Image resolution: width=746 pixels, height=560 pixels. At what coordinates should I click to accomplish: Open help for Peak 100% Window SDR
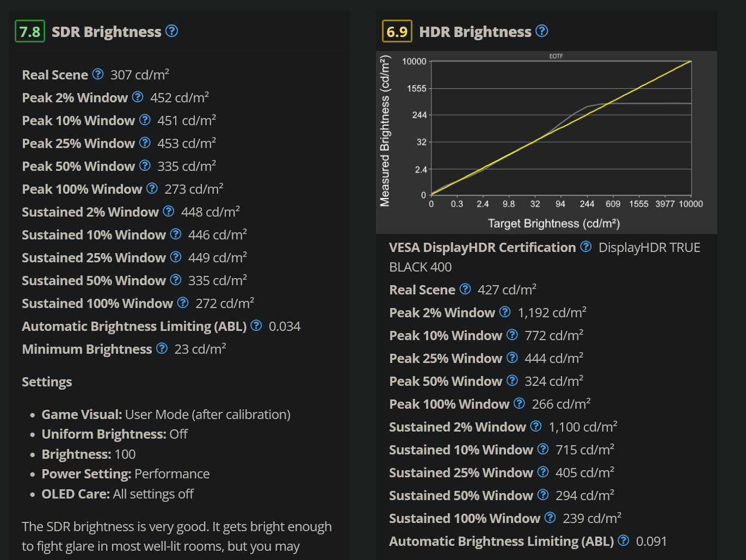pos(152,188)
